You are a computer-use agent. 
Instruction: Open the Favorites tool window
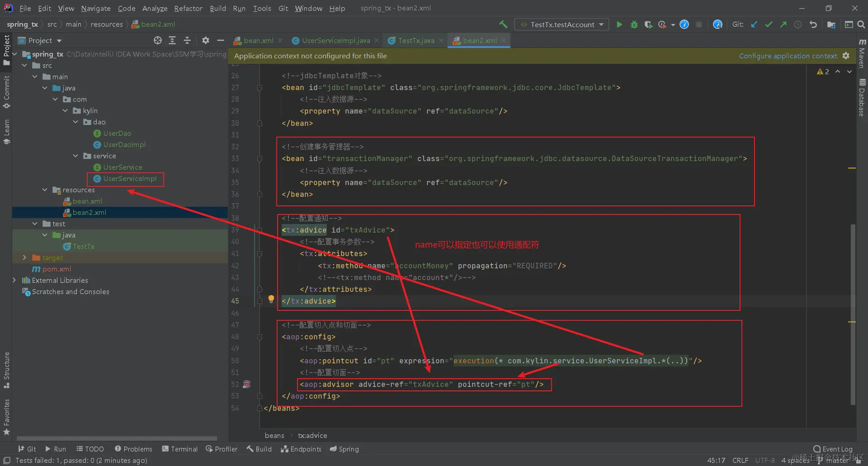(6, 417)
